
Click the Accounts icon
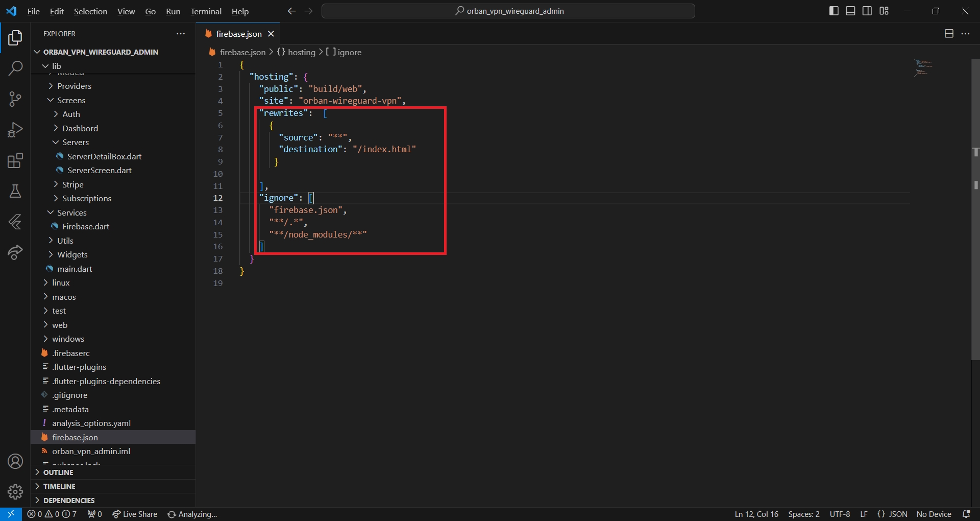tap(15, 461)
